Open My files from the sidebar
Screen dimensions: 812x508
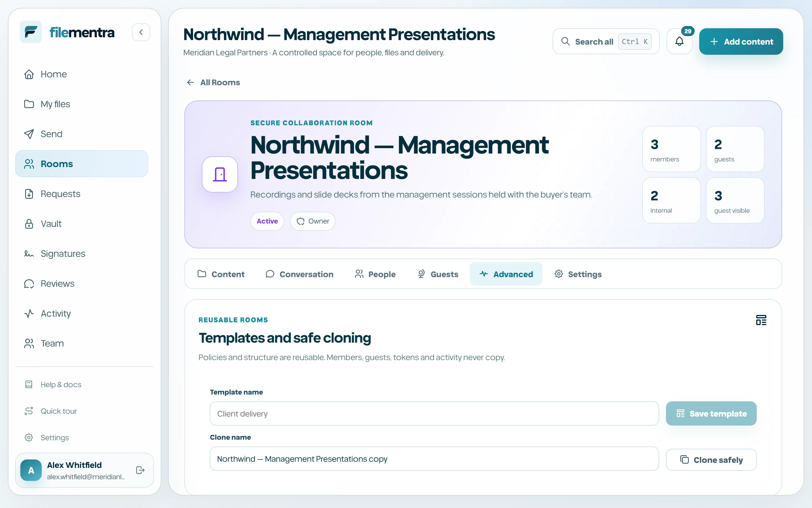(81, 104)
